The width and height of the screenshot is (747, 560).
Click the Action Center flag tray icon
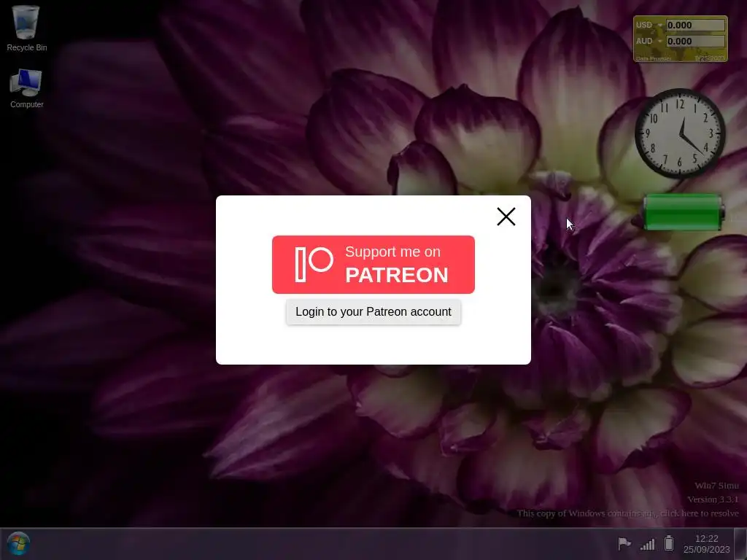point(624,543)
